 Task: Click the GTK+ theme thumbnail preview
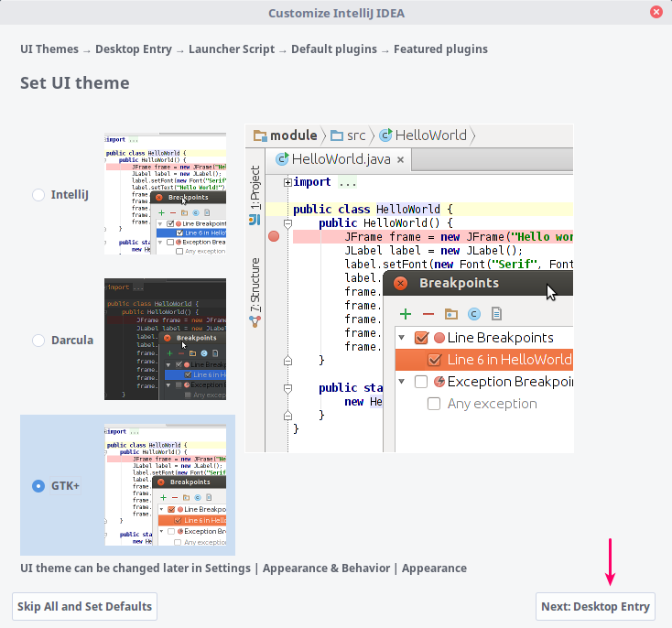coord(165,485)
